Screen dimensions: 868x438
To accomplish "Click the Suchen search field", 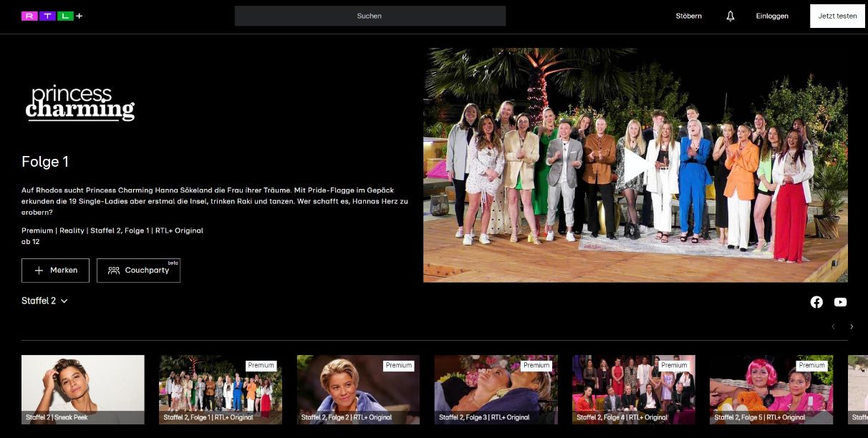I will pyautogui.click(x=370, y=16).
